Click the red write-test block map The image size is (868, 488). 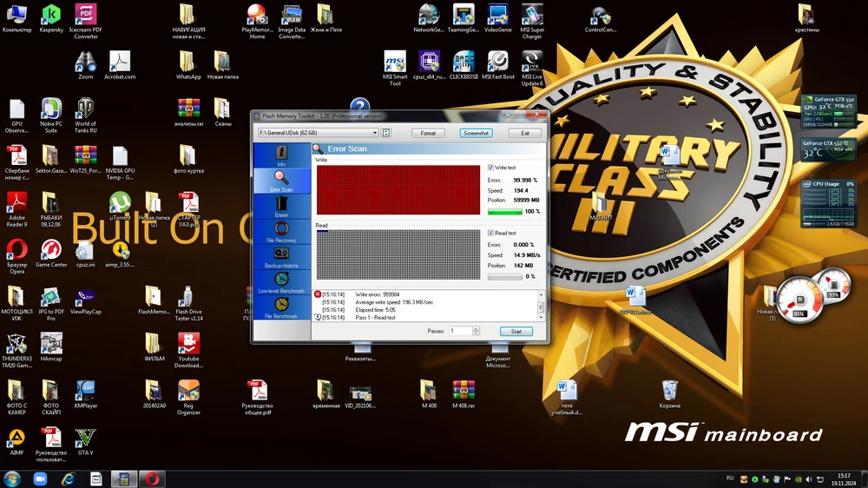(398, 190)
